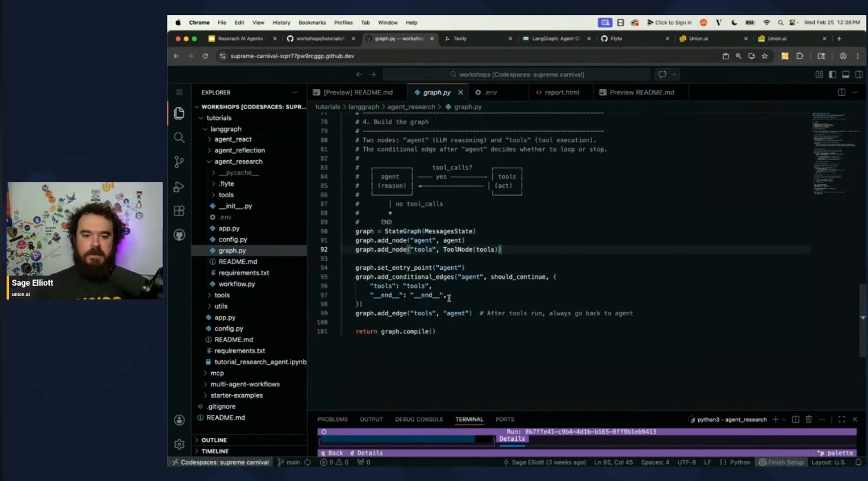Maximize the terminal panel with the chevron

click(x=841, y=419)
